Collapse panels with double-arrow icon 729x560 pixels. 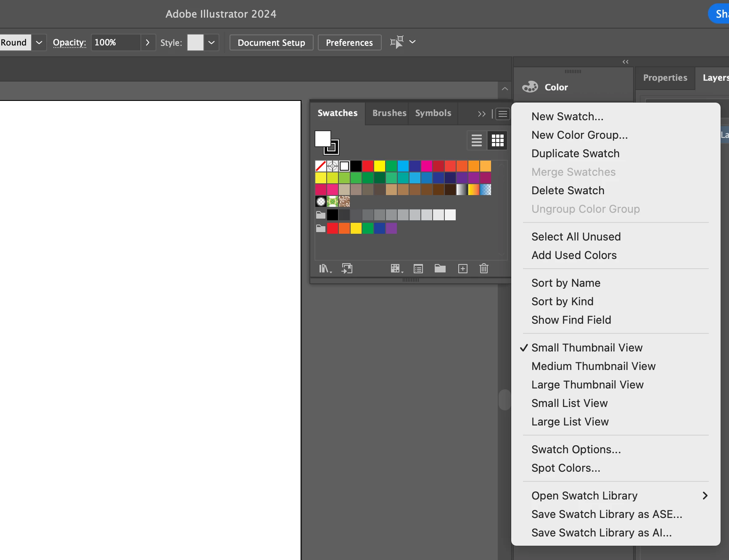tap(626, 62)
